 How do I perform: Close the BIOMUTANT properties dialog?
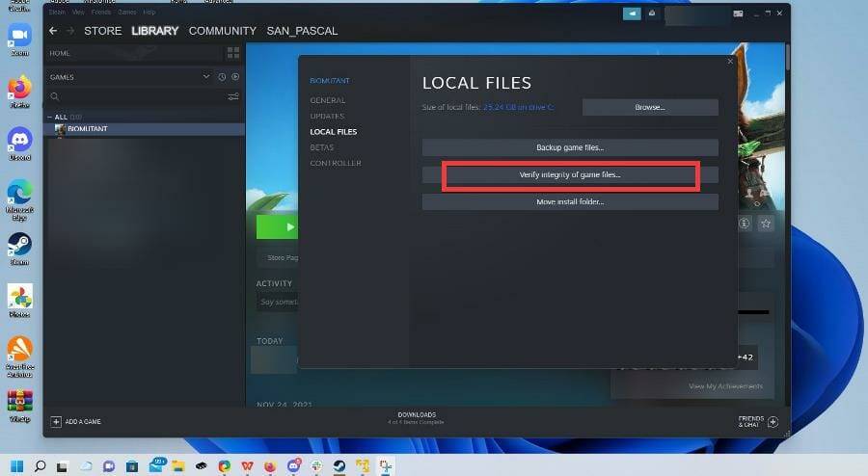(x=730, y=62)
